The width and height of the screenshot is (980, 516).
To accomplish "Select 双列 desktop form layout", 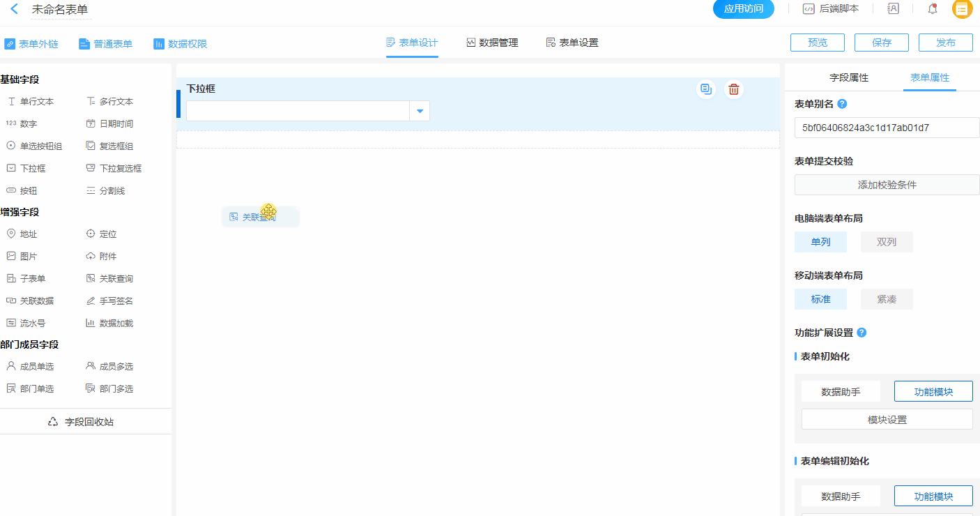I will click(886, 242).
